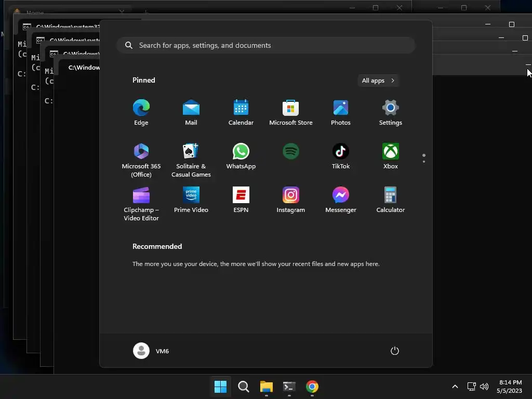Open Microsoft Store from pinned apps
The image size is (532, 399).
point(291,113)
